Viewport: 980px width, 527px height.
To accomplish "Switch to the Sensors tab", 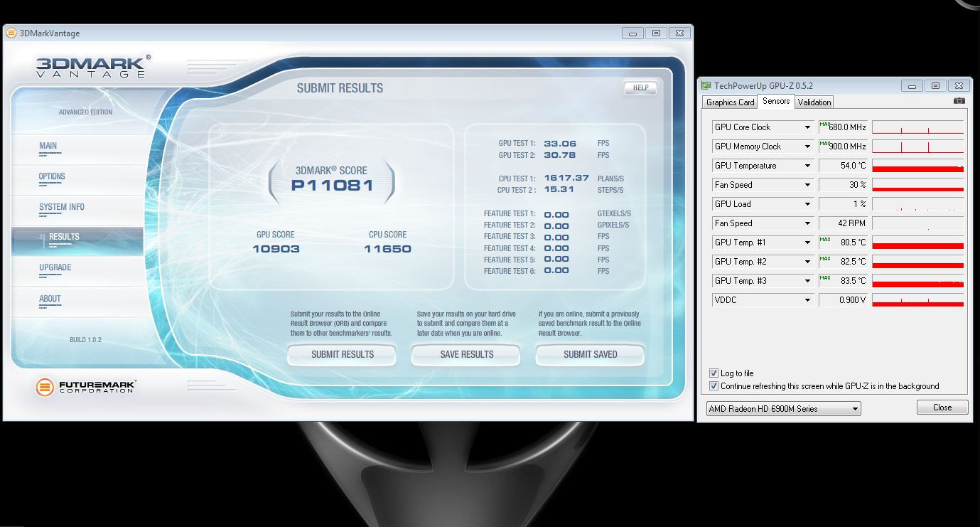I will (776, 101).
